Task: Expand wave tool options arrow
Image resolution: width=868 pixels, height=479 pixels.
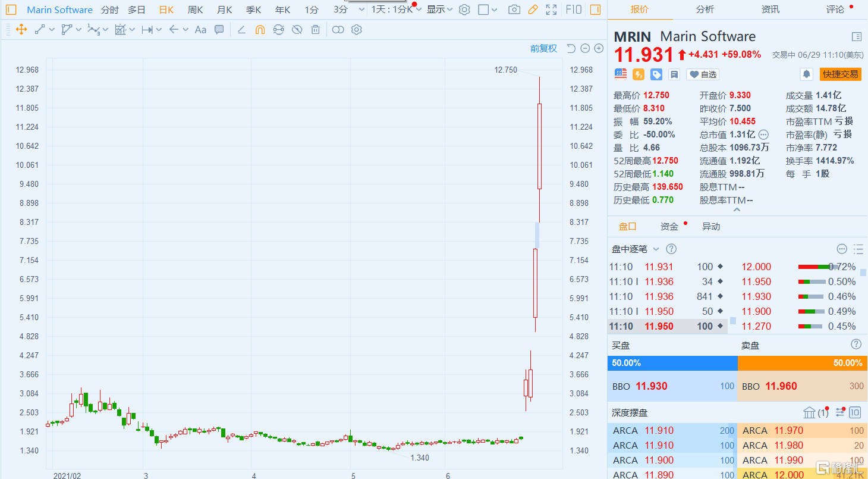Action: click(x=106, y=30)
